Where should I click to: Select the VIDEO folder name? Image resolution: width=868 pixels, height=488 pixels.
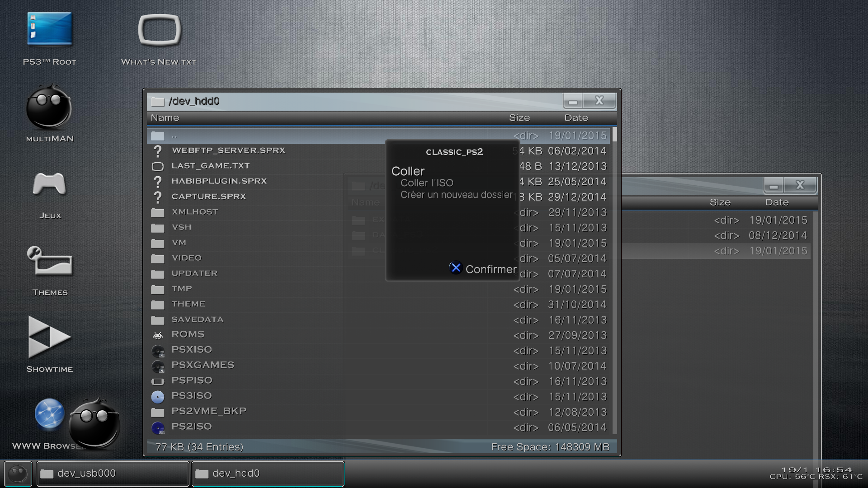coord(187,258)
